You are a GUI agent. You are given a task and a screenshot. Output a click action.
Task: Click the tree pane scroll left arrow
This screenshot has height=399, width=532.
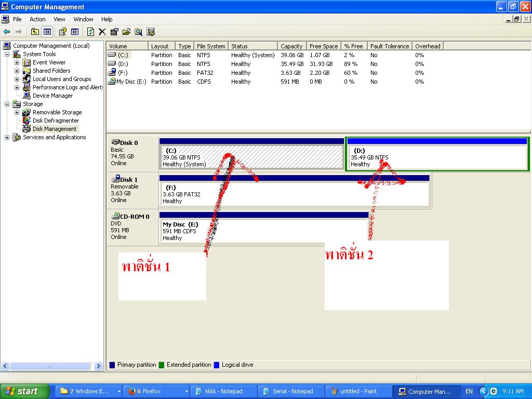pyautogui.click(x=5, y=366)
